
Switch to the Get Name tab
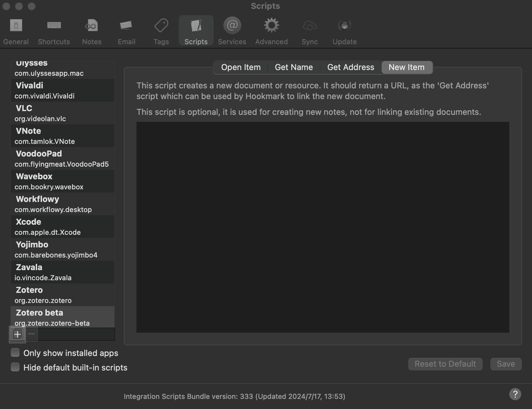point(294,67)
